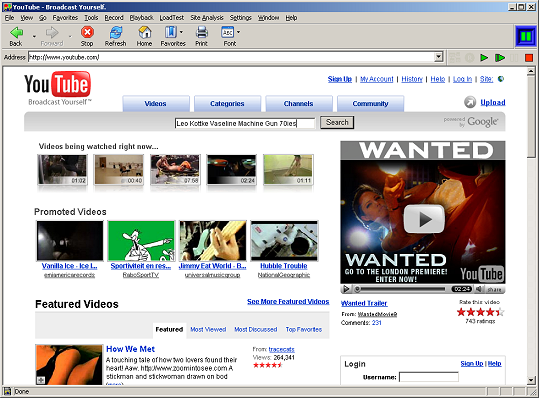This screenshot has width=539, height=398.
Task: Open the Playback menu
Action: [141, 18]
